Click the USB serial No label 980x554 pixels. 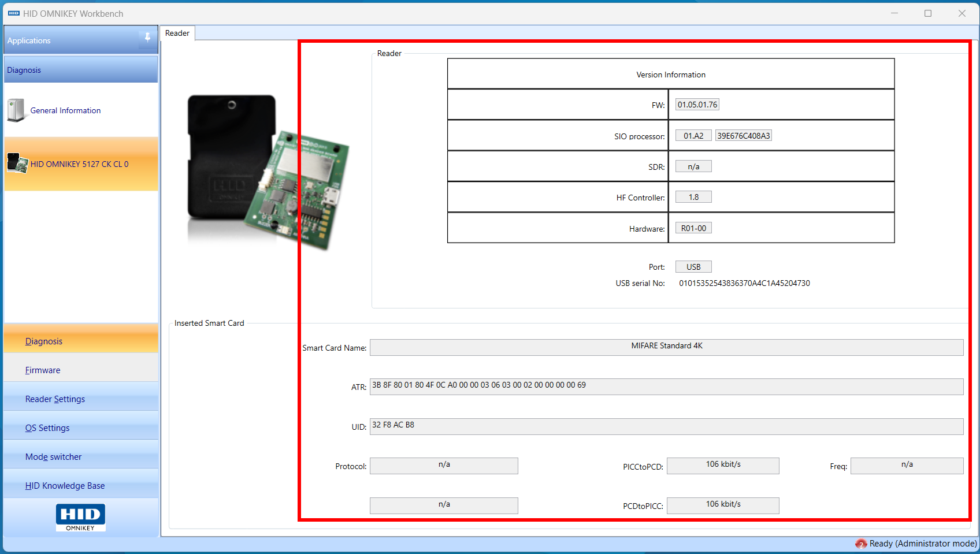(x=640, y=283)
